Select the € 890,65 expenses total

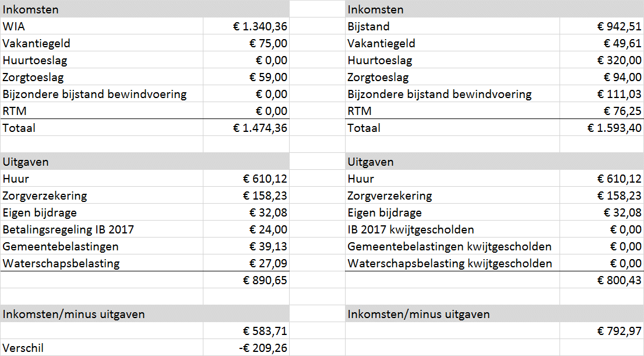click(265, 280)
